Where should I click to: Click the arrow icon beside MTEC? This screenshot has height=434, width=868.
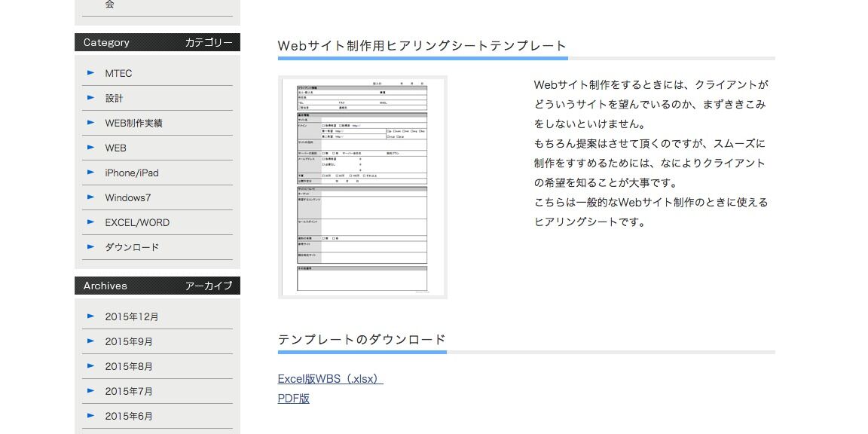(91, 73)
